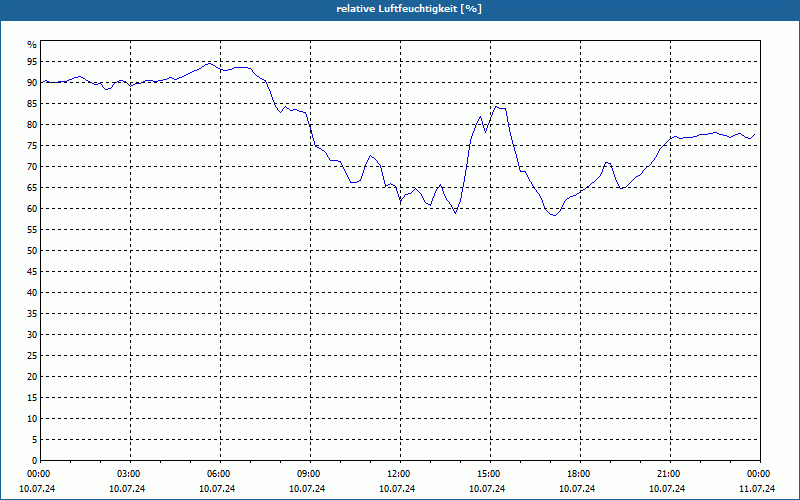
Task: Click the 30 y-axis label
Action: [32, 335]
